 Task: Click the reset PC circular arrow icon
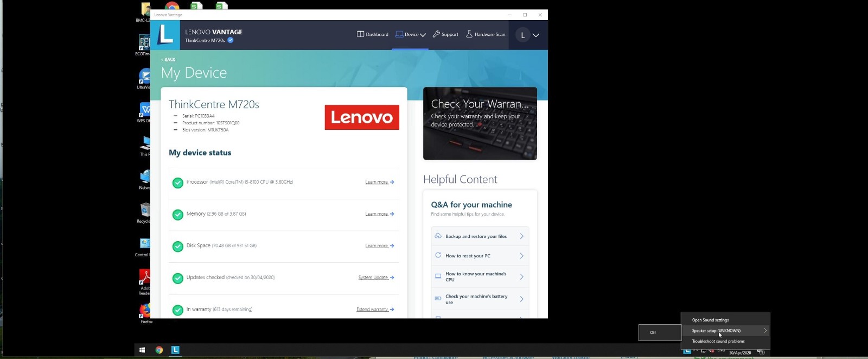coord(438,255)
